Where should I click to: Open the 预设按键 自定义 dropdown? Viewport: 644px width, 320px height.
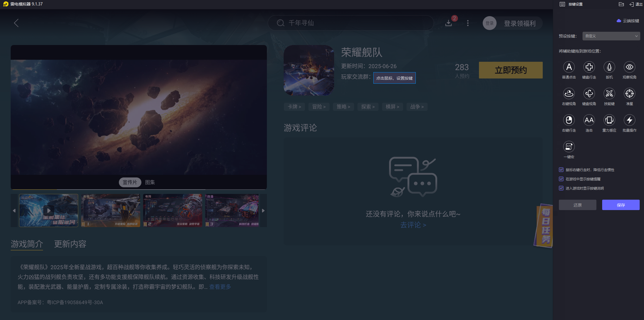point(611,36)
